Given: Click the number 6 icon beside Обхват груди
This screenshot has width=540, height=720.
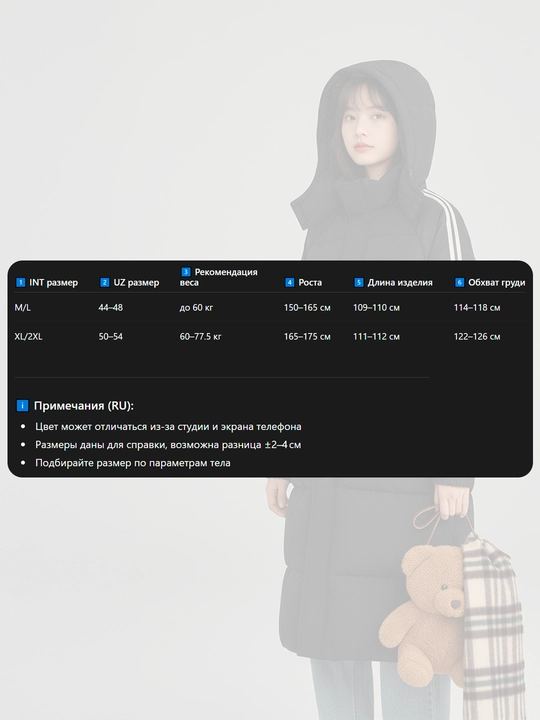Looking at the screenshot, I should [x=459, y=282].
